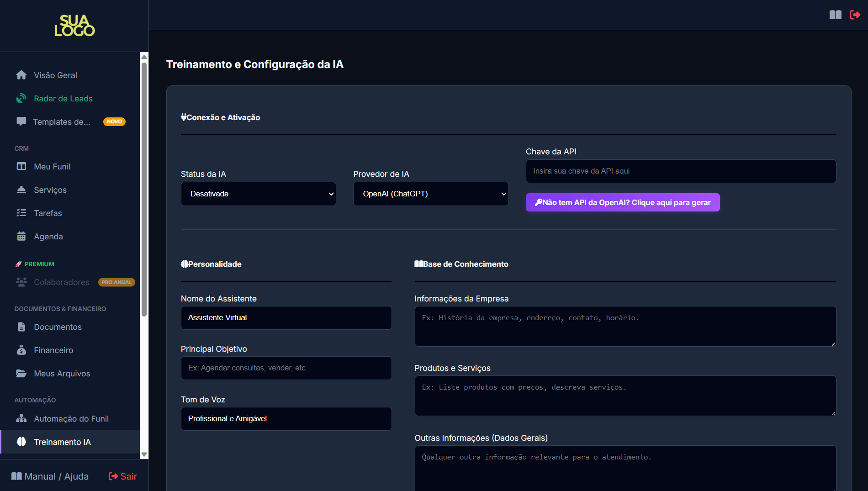Open Manual / Ajuda link
Viewport: 868px width, 491px height.
50,476
